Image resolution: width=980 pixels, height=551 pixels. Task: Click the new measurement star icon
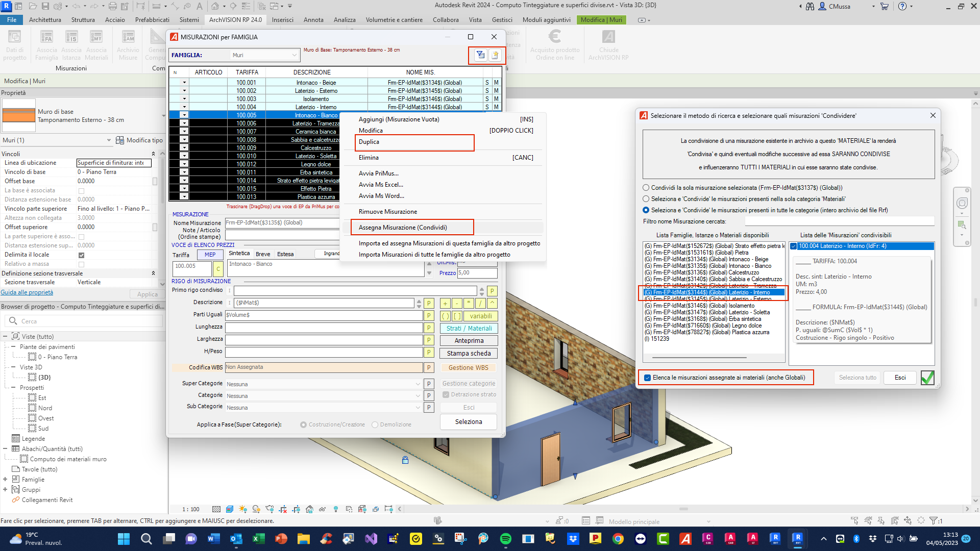(495, 55)
